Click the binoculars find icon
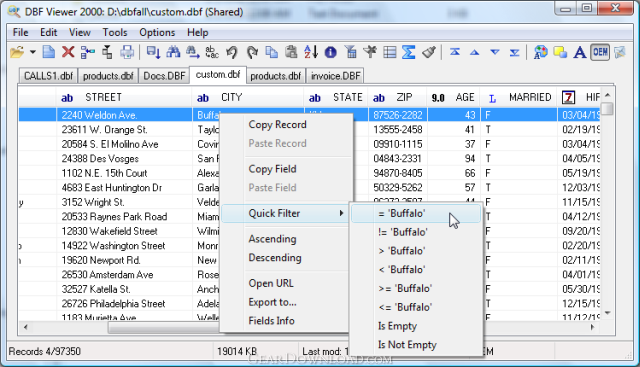Viewport: 640px width, 367px height. (x=173, y=52)
